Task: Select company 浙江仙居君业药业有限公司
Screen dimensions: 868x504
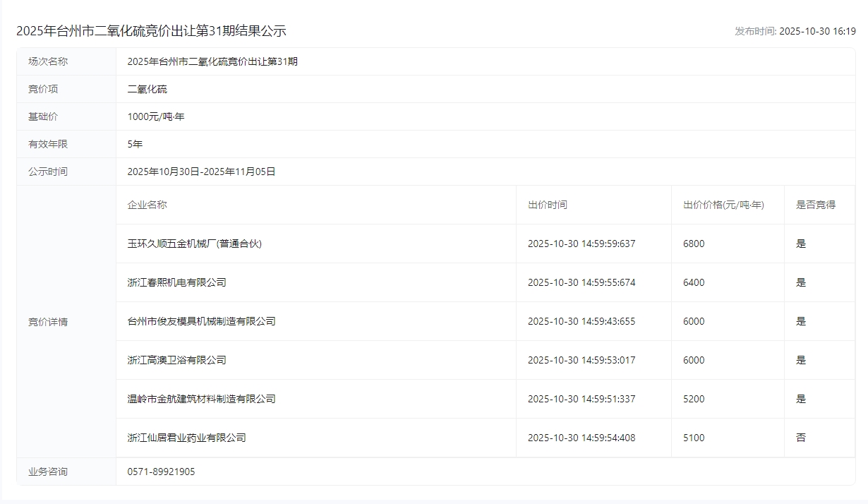Action: (x=186, y=438)
